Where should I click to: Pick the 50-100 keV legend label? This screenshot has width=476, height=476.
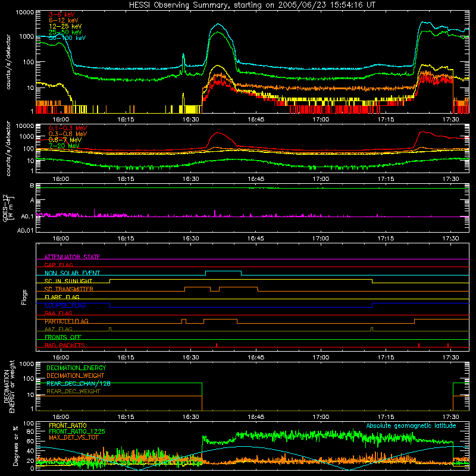coord(67,38)
